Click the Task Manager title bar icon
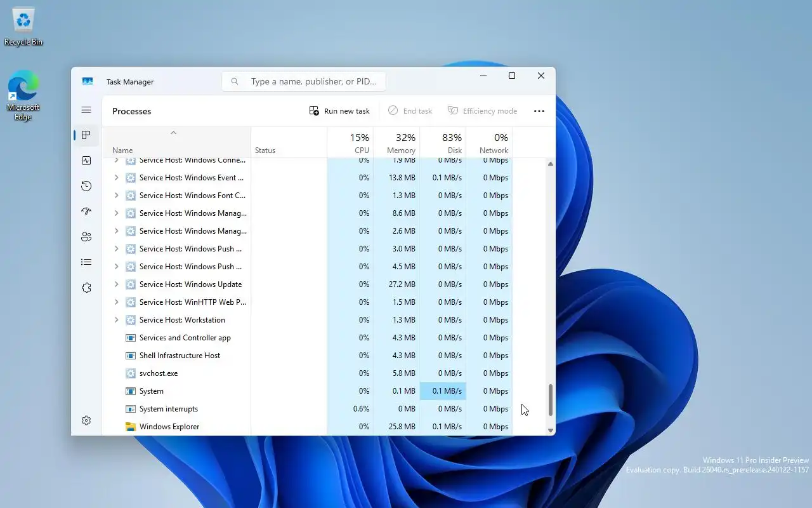Image resolution: width=812 pixels, height=508 pixels. (x=88, y=81)
